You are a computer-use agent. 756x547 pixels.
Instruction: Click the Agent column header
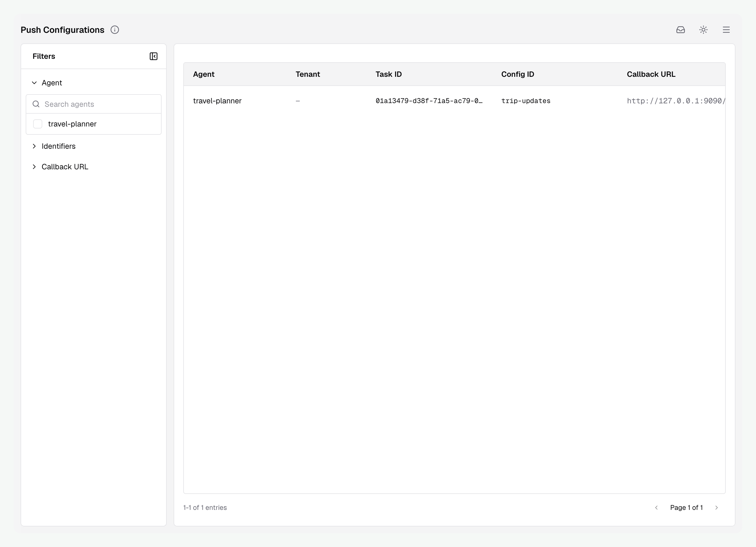click(204, 74)
